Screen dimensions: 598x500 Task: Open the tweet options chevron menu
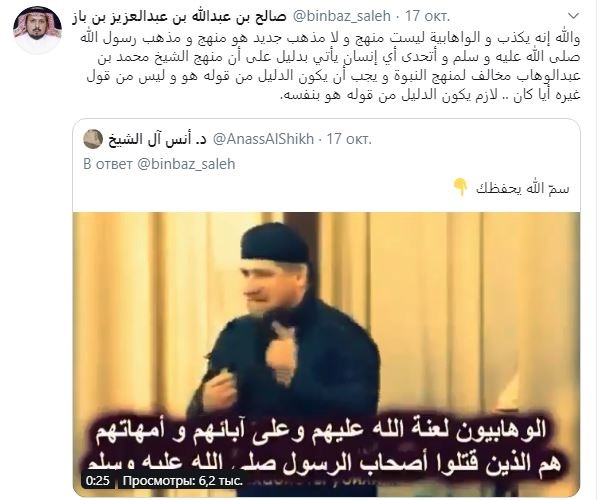(573, 16)
